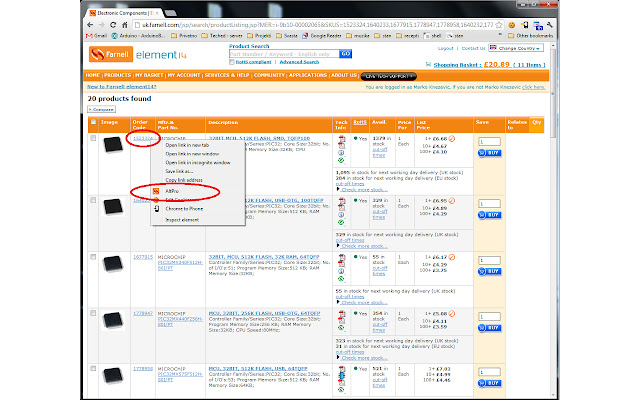This screenshot has height=400, width=640.
Task: Click the Logout link
Action: (x=446, y=48)
